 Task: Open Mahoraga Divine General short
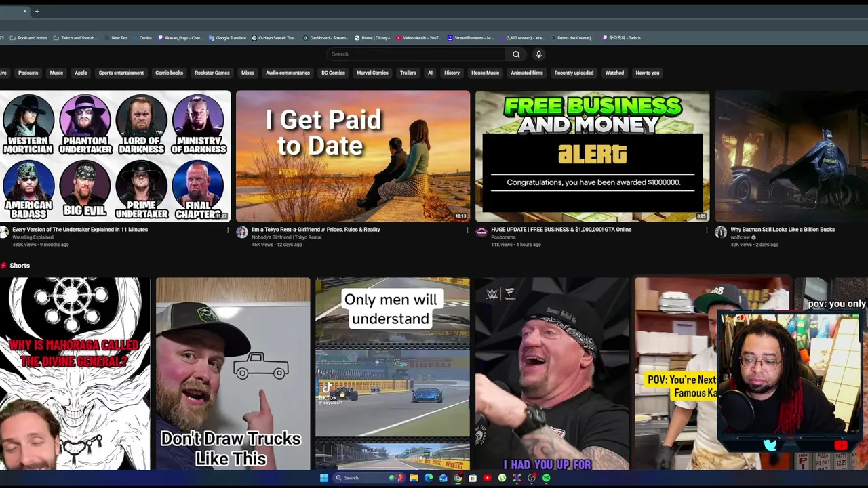[75, 373]
